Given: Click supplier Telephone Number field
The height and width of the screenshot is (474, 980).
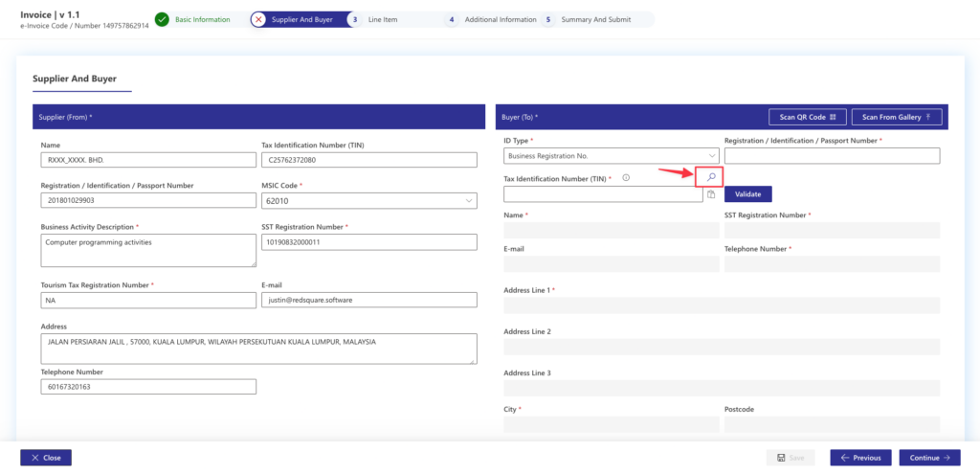Looking at the screenshot, I should (148, 387).
